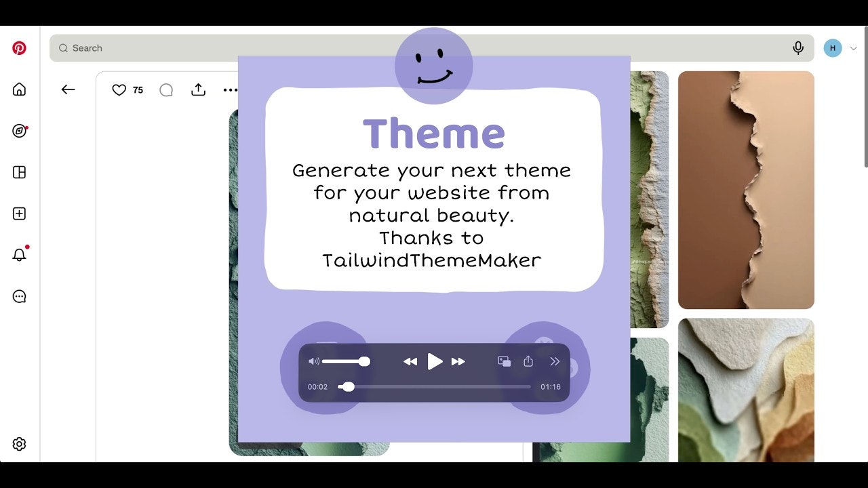Open the pastel layered paper pin thumbnail

746,390
